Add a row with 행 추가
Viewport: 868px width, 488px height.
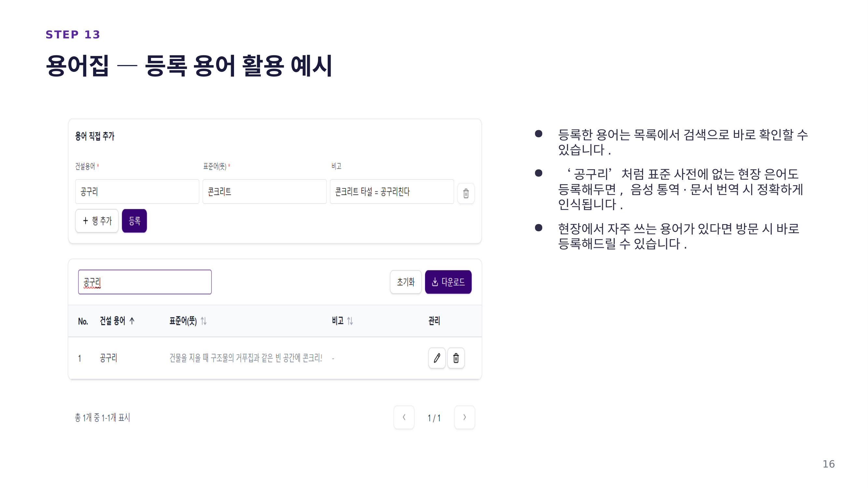click(97, 221)
